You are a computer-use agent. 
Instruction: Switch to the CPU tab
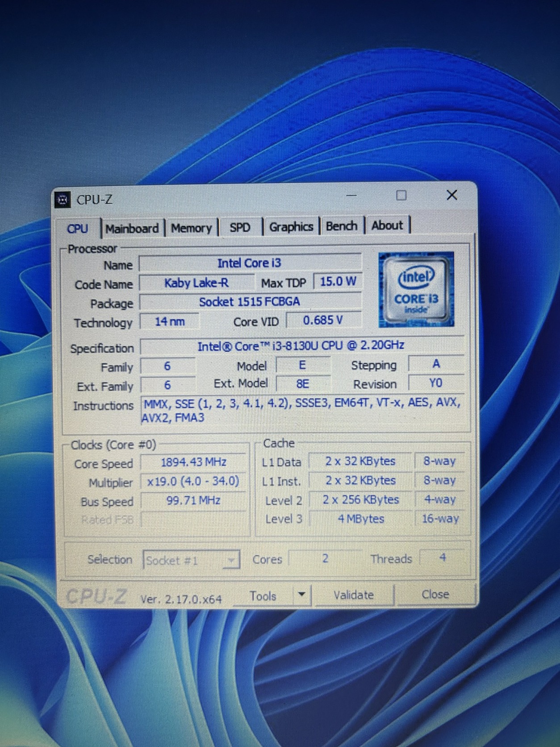[78, 229]
